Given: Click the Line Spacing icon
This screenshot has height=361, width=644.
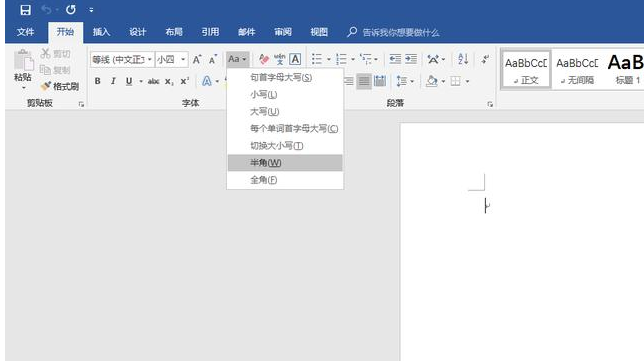Looking at the screenshot, I should pos(401,81).
